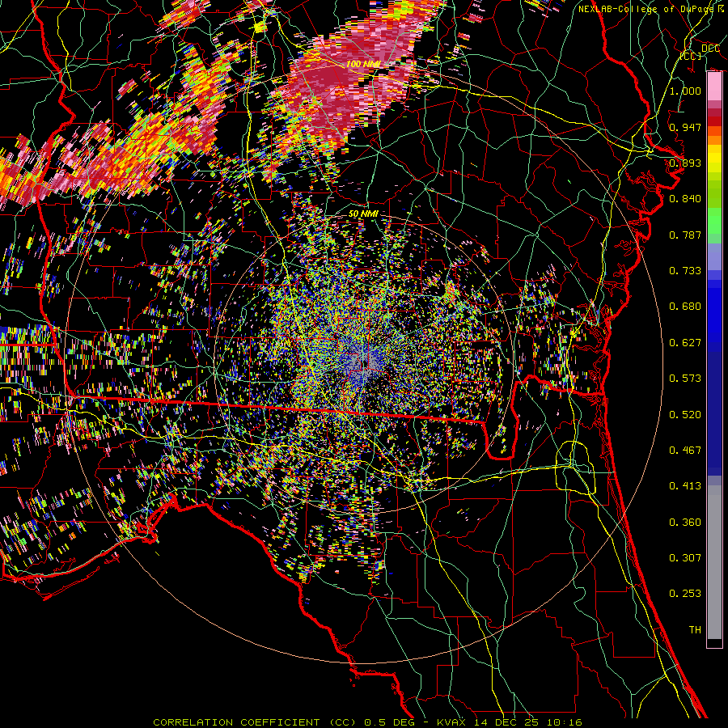Click the radar site at the rings' center
Image resolution: width=728 pixels, height=728 pixels.
(x=364, y=365)
